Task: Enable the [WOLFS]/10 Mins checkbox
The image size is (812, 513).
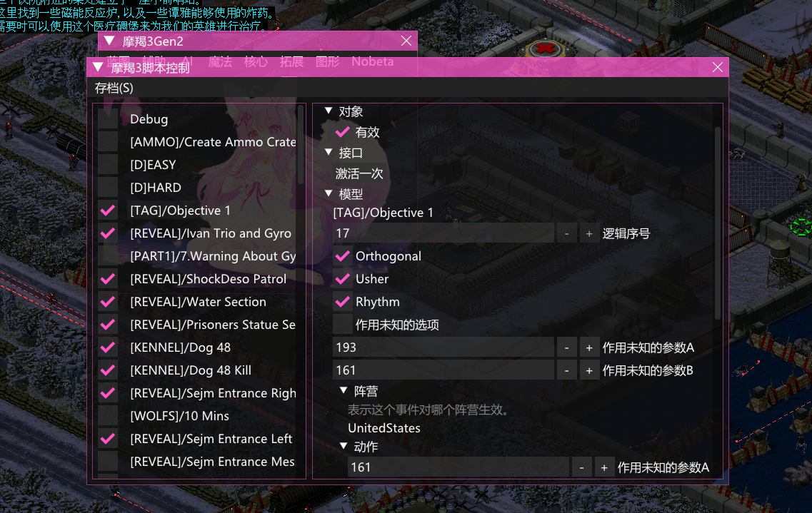Action: 109,416
